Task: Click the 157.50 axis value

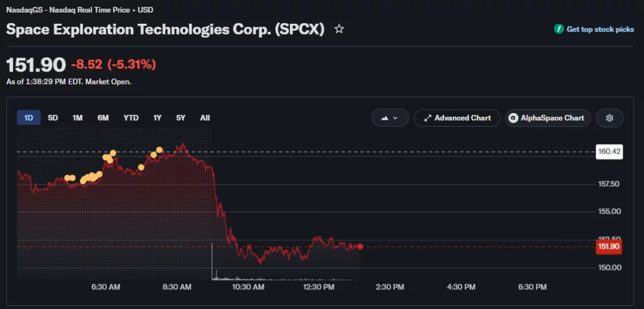Action: [x=609, y=184]
